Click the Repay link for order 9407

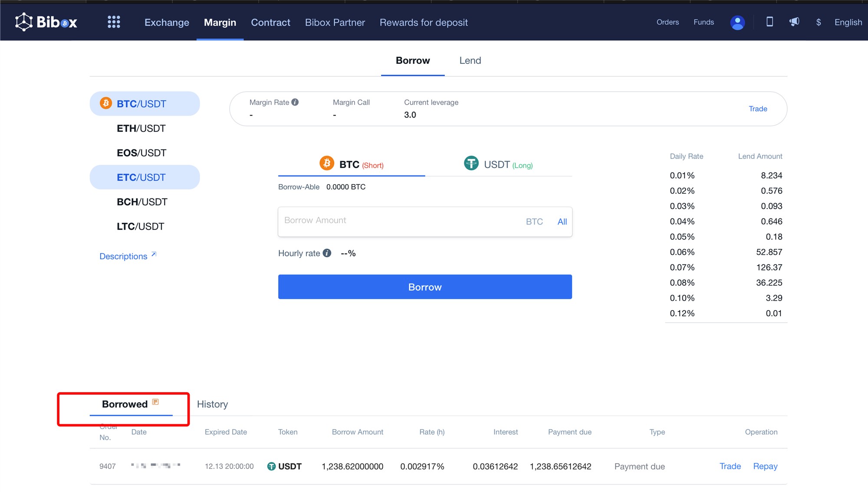765,466
